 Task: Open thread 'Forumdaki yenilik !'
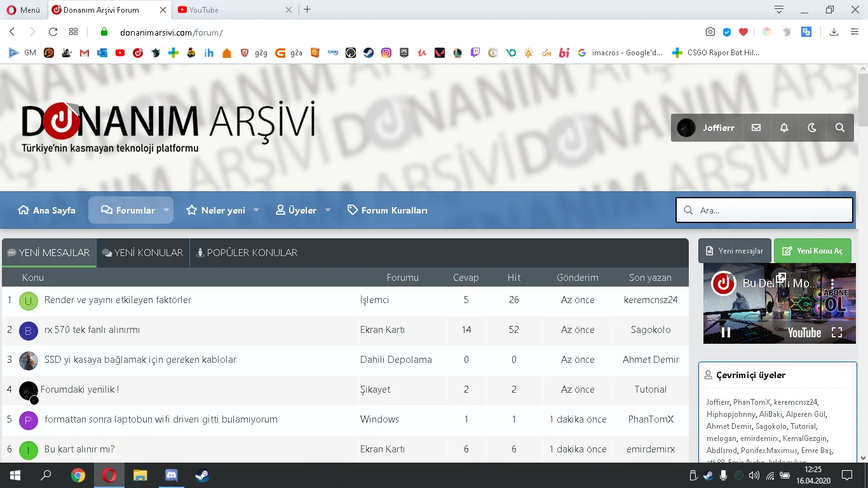(x=80, y=390)
